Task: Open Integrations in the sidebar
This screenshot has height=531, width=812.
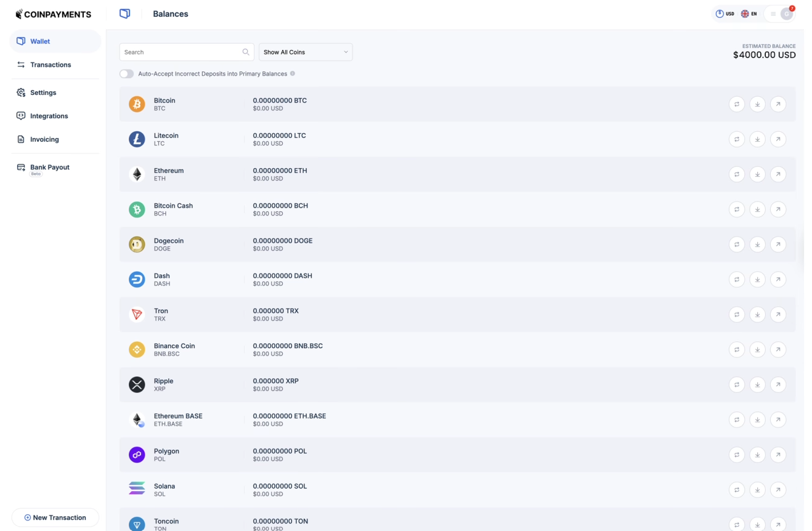Action: (55, 116)
